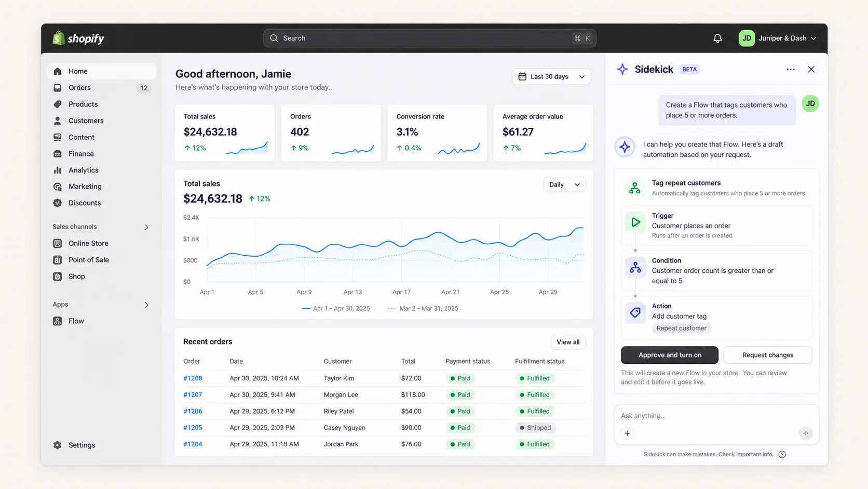Click the Home icon in sidebar
This screenshot has width=868, height=489.
point(58,71)
